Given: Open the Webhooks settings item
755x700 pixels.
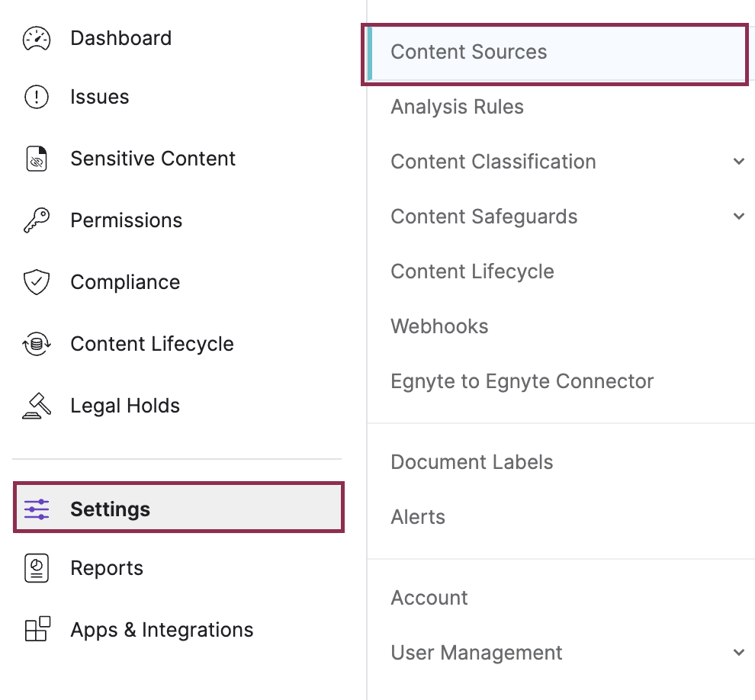Looking at the screenshot, I should [439, 326].
